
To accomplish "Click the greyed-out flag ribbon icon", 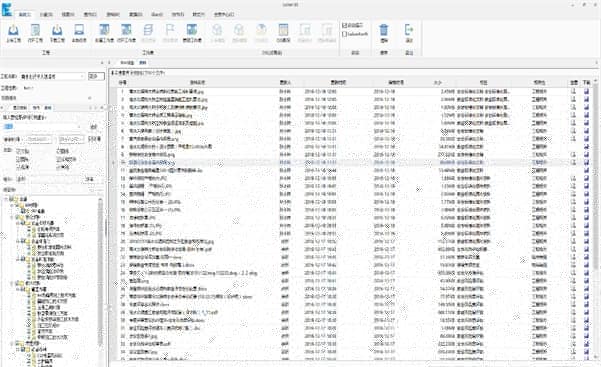I will tap(170, 30).
